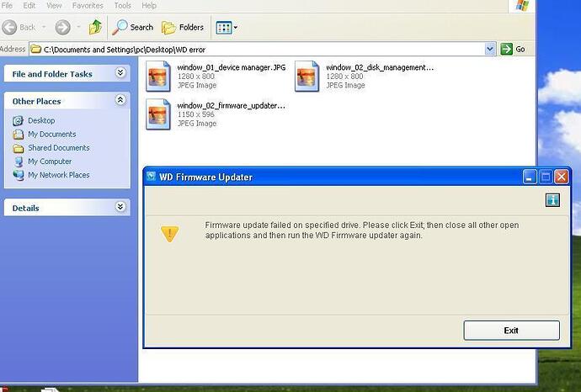Image resolution: width=581 pixels, height=392 pixels.
Task: Click the Forward arrow in Explorer toolbar
Action: click(x=62, y=27)
